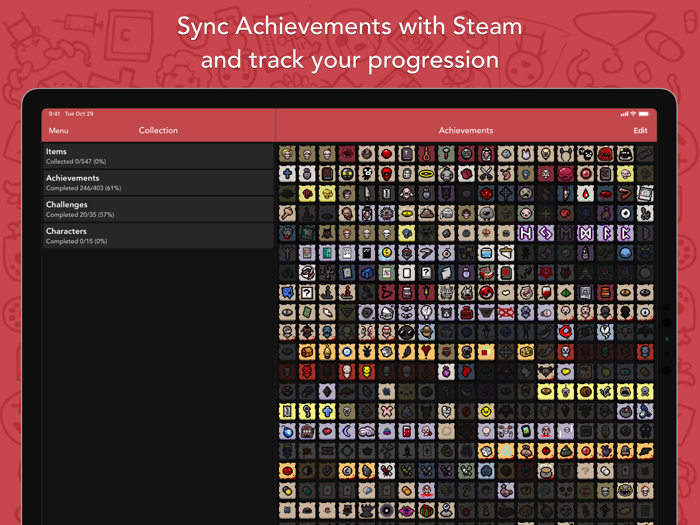Select the black blob with big eyes achievement
The image size is (700, 525).
tap(407, 332)
